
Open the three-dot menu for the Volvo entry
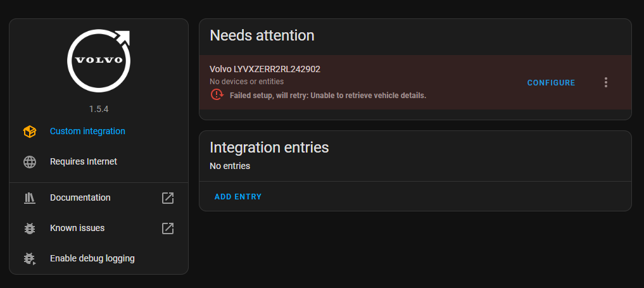pyautogui.click(x=606, y=82)
